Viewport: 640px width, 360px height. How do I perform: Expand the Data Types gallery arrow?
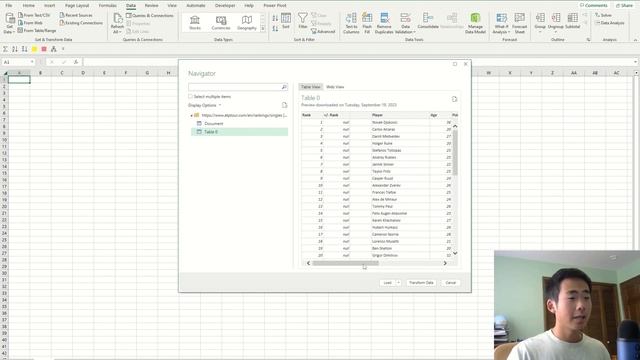(x=262, y=29)
